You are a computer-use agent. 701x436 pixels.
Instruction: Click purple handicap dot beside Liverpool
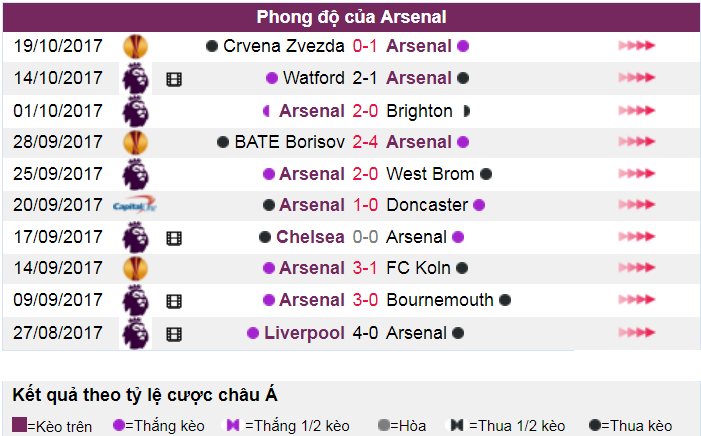click(x=253, y=333)
